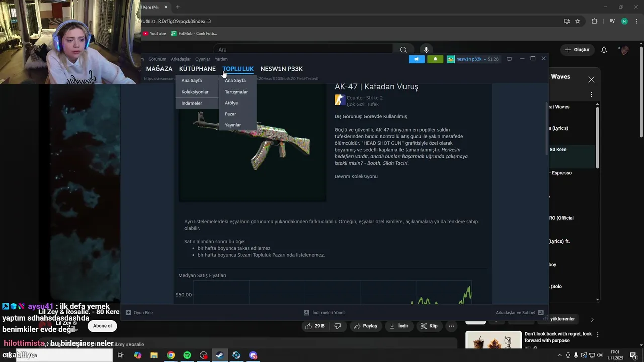Image resolution: width=644 pixels, height=362 pixels.
Task: Click the YouTube Ara search field
Action: click(303, 50)
